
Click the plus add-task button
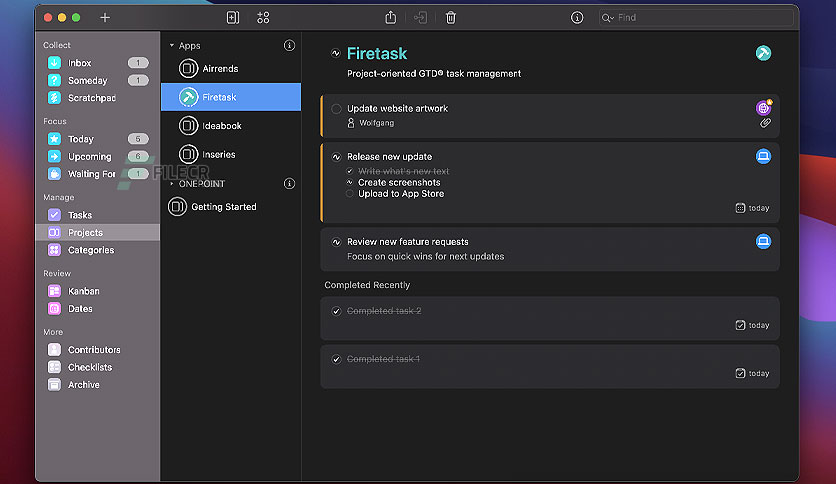pos(105,18)
